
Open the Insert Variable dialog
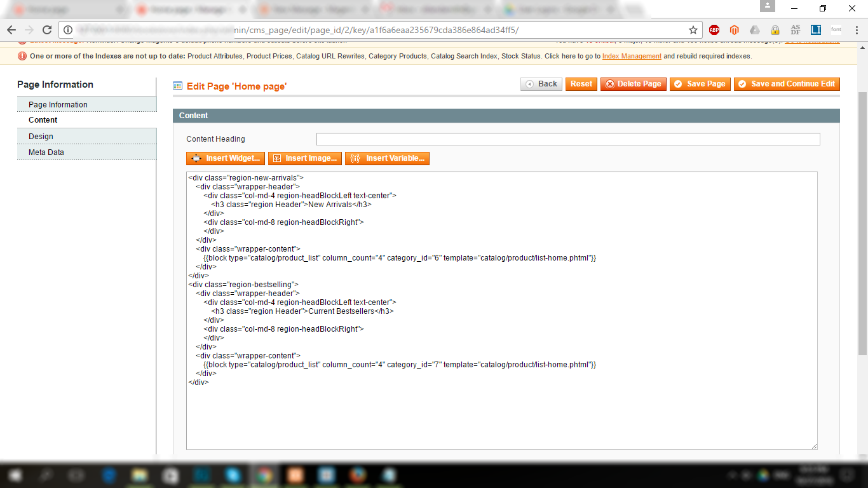387,158
